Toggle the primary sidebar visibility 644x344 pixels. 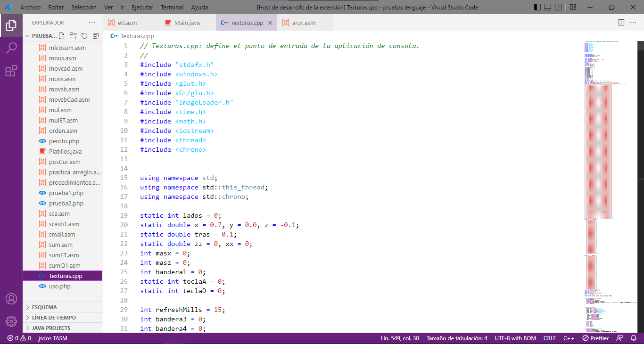[537, 7]
